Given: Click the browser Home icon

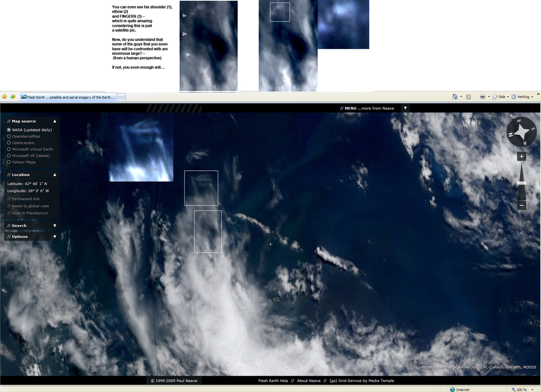Looking at the screenshot, I should point(455,97).
